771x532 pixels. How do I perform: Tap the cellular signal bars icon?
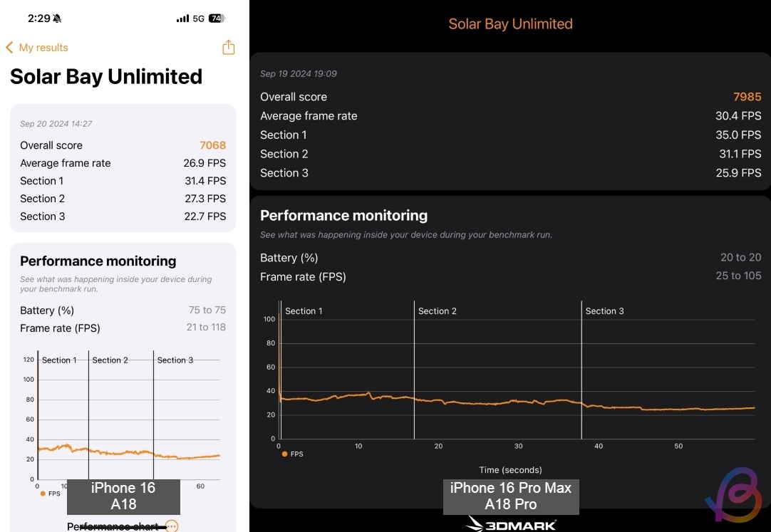182,18
